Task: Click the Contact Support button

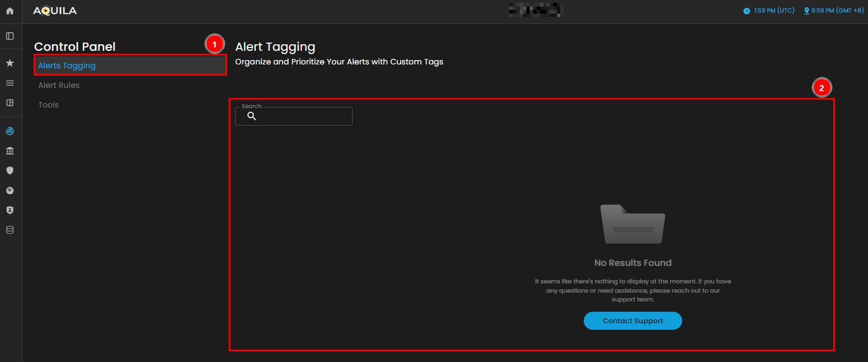Action: (632, 321)
